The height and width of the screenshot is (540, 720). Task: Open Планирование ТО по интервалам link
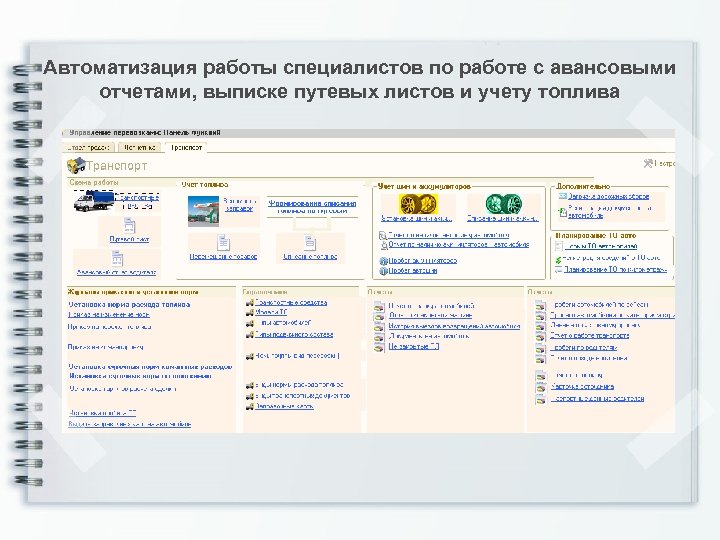615,270
